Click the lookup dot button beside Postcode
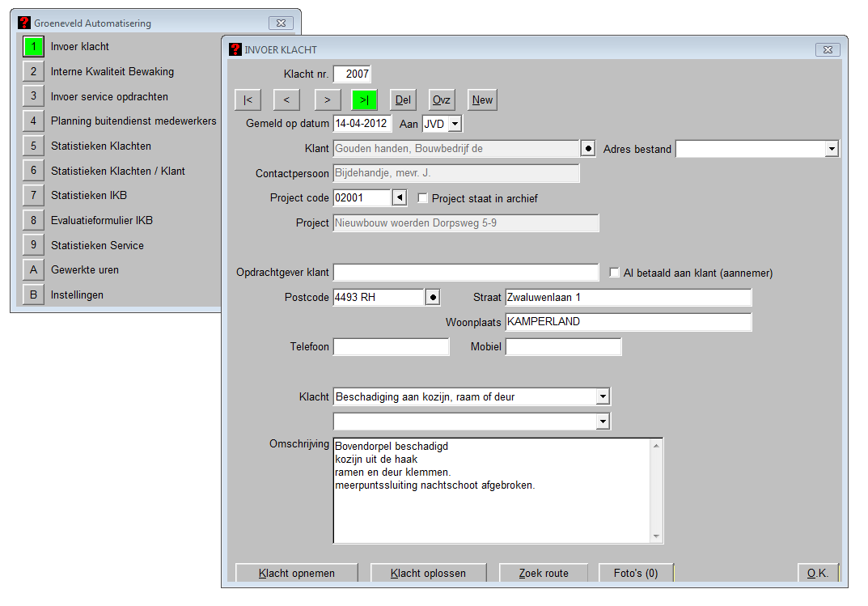Viewport: 868px width, 606px height. 433,298
